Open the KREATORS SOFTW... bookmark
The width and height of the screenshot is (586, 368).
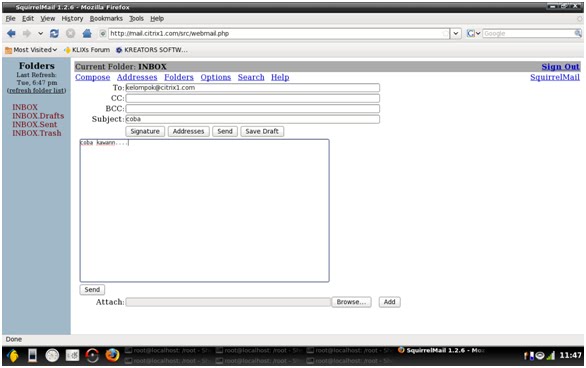pyautogui.click(x=152, y=50)
